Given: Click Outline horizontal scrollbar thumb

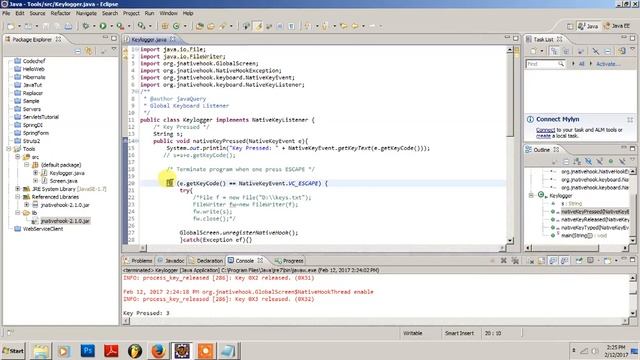Looking at the screenshot, I should pos(566,247).
